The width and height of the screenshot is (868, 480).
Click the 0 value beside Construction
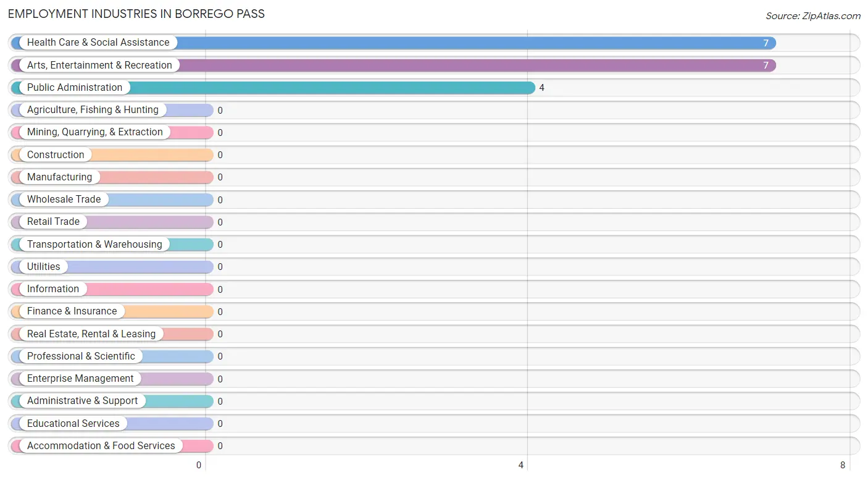[x=220, y=155]
